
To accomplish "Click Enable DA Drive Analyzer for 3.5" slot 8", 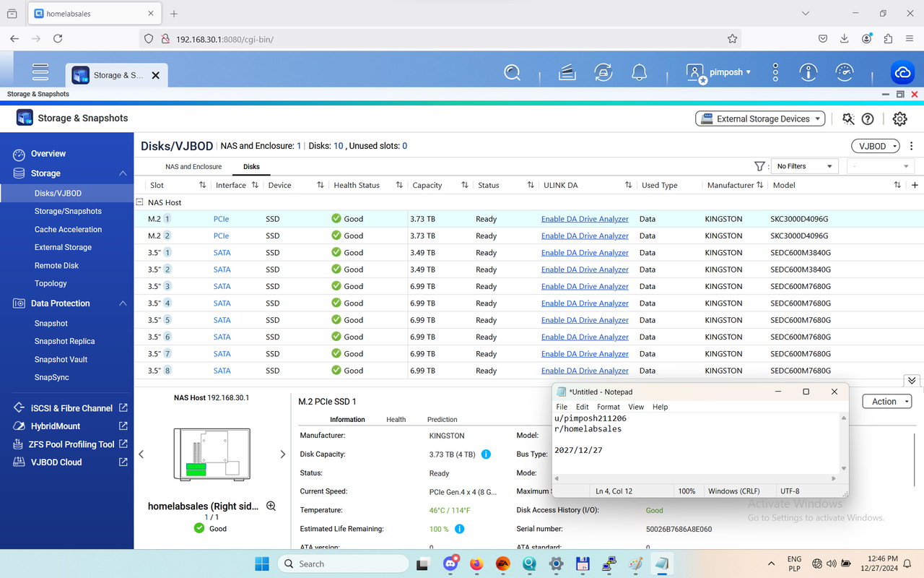I will (585, 371).
